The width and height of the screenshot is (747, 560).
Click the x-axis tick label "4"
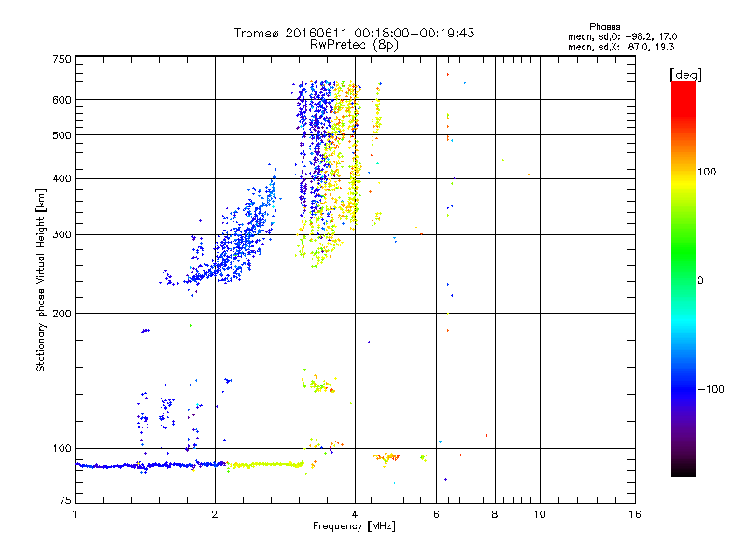pyautogui.click(x=355, y=514)
